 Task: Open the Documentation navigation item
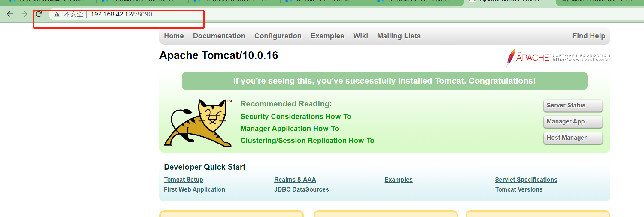click(219, 36)
